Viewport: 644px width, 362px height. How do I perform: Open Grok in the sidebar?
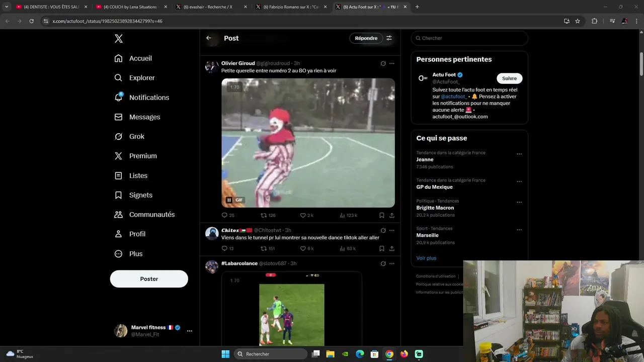click(129, 136)
